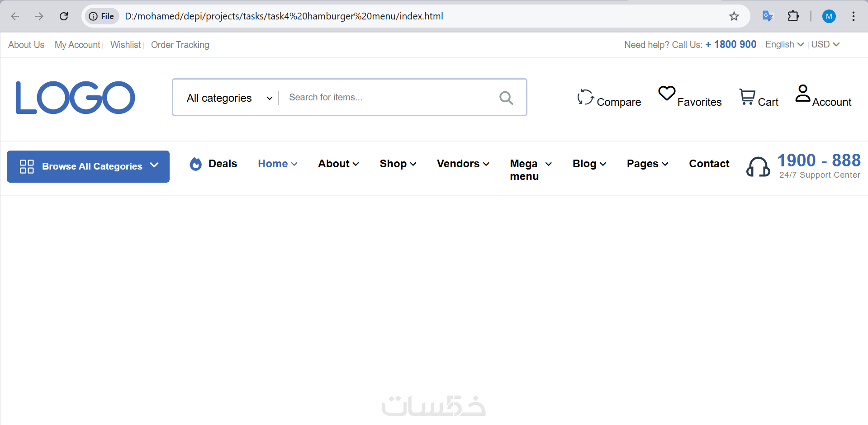
Task: Open the Wishlist link
Action: click(x=126, y=45)
